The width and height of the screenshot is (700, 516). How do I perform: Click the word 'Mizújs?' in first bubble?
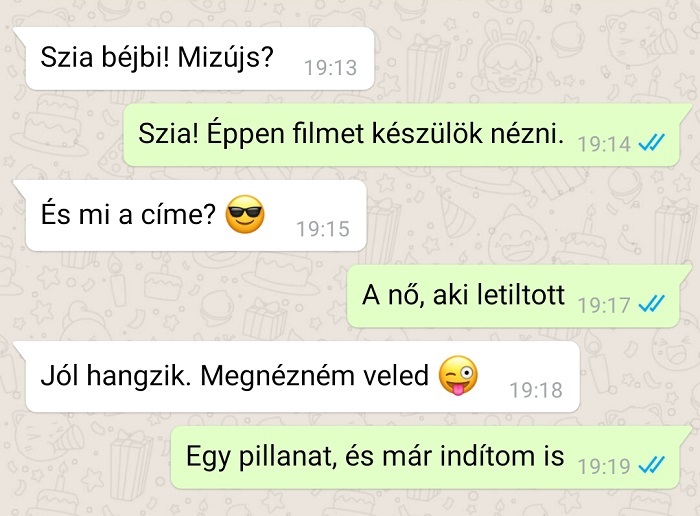(225, 58)
